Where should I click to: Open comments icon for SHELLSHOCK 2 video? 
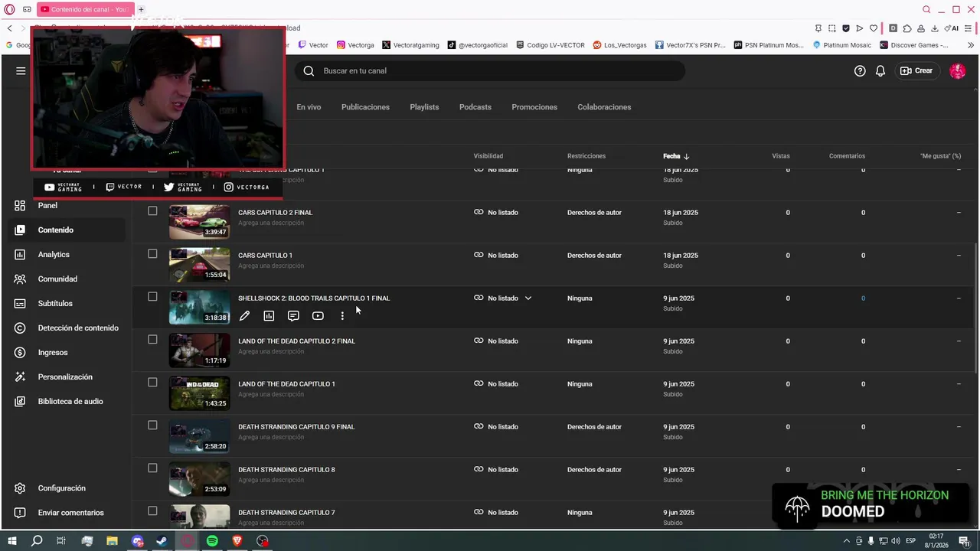[x=293, y=315]
